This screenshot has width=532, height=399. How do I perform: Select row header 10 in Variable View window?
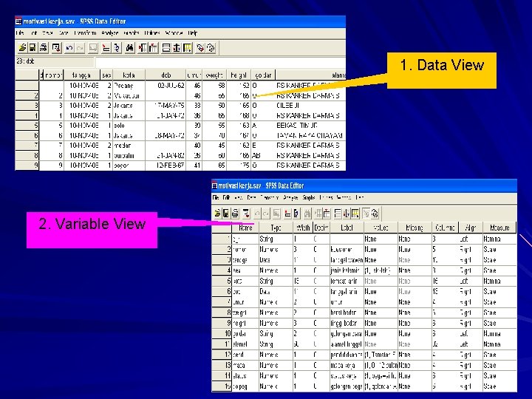[x=222, y=334]
